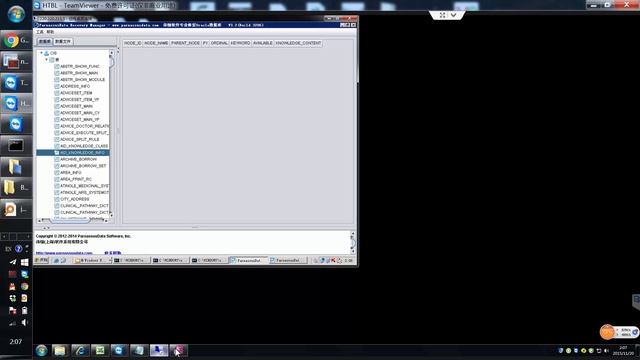Click Start orb in bottom taskbar

click(x=41, y=351)
